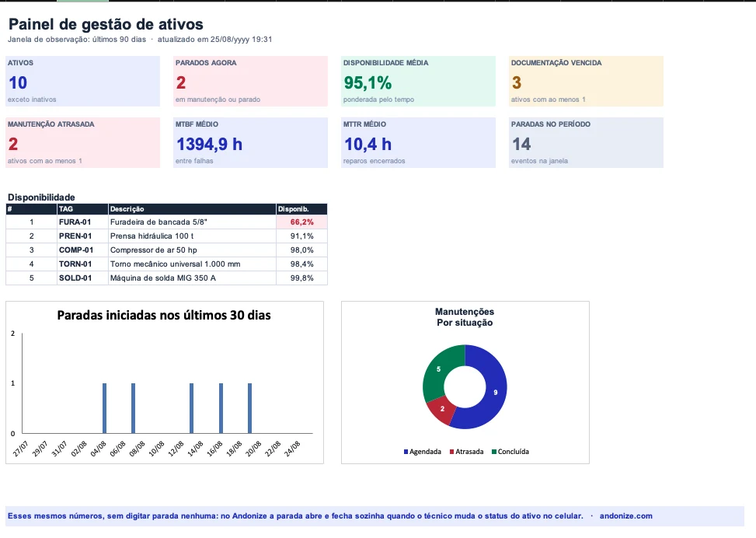Click 'Janela de observação: últimos 90 dias' text
This screenshot has height=538, width=756.
coord(77,40)
